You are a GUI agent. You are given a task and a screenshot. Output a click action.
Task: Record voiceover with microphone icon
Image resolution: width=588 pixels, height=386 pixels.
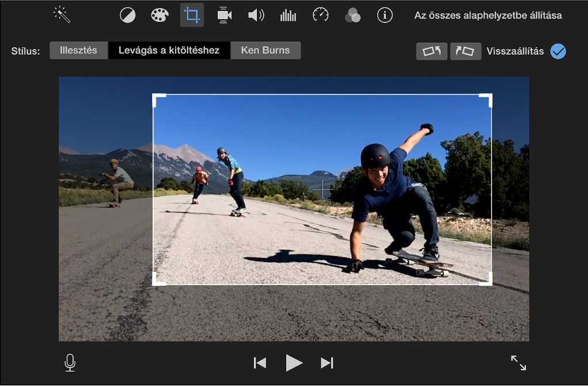70,363
